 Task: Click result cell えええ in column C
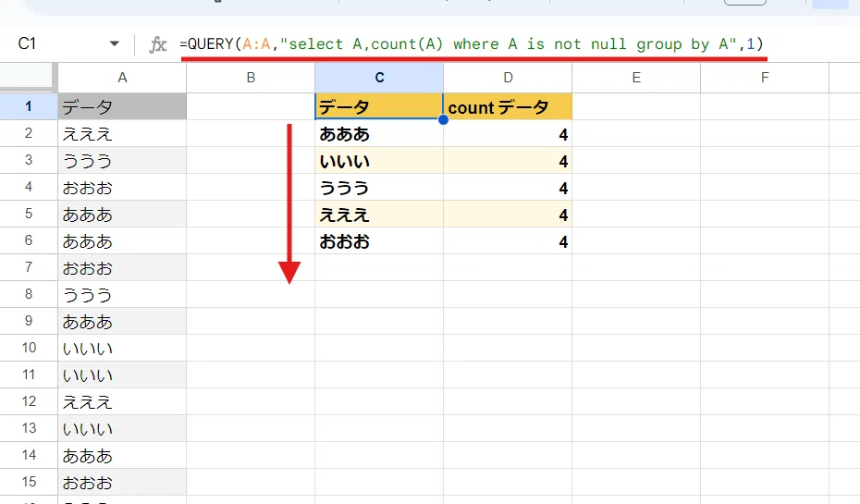pos(379,214)
